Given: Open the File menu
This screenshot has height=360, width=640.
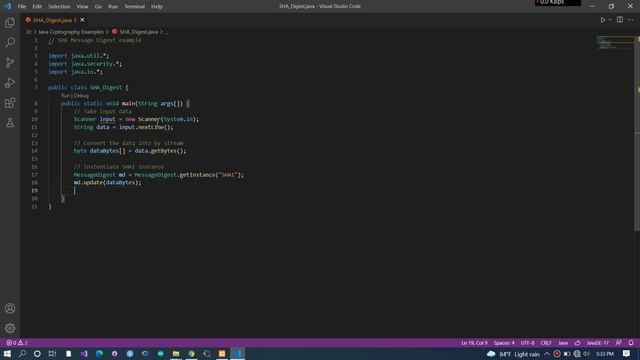Looking at the screenshot, I should [x=22, y=6].
